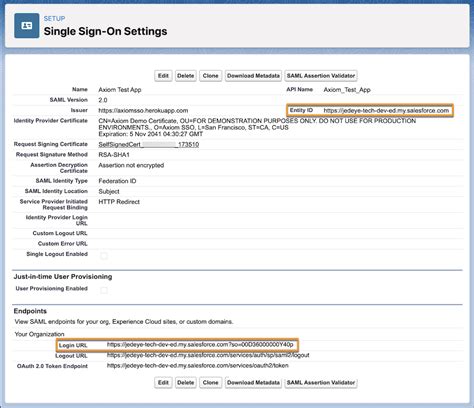Select the Issuer URL axiomsso.herokuapp.com
This screenshot has width=474, height=408.
[143, 110]
